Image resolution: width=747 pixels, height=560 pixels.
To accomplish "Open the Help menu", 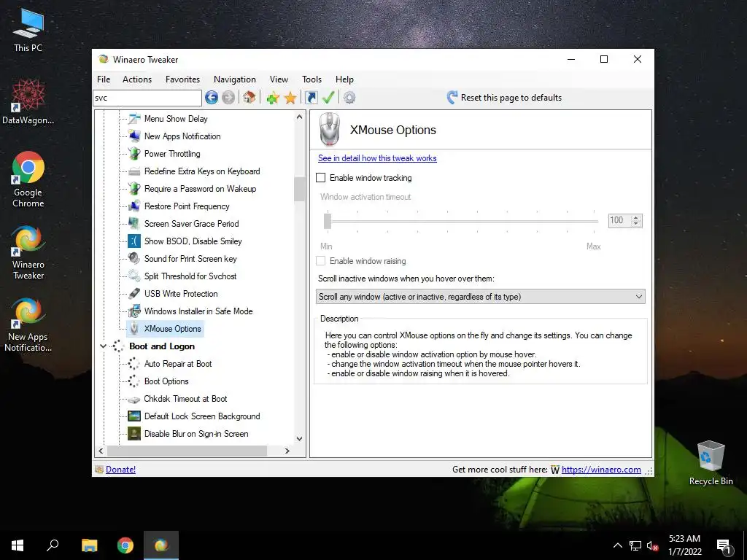I will [344, 79].
